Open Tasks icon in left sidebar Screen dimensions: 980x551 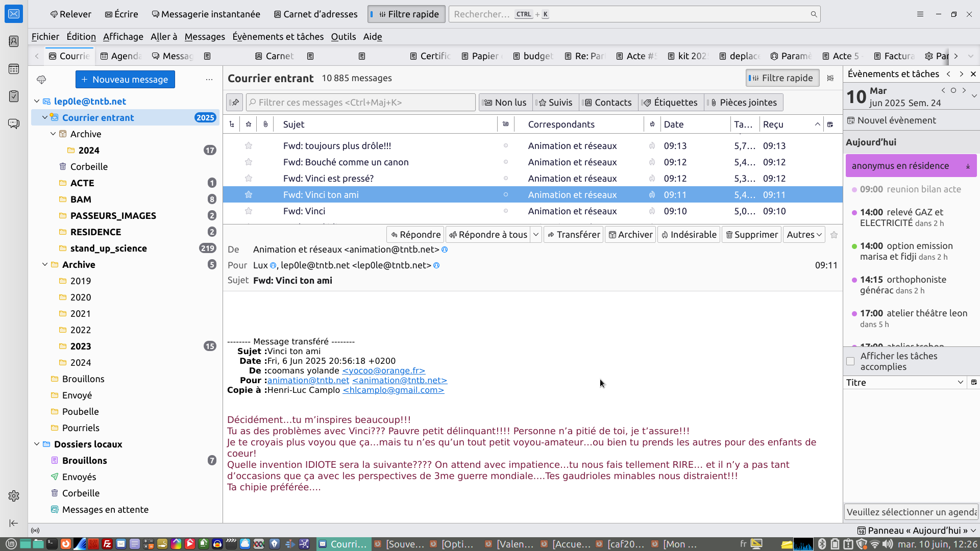(x=14, y=96)
